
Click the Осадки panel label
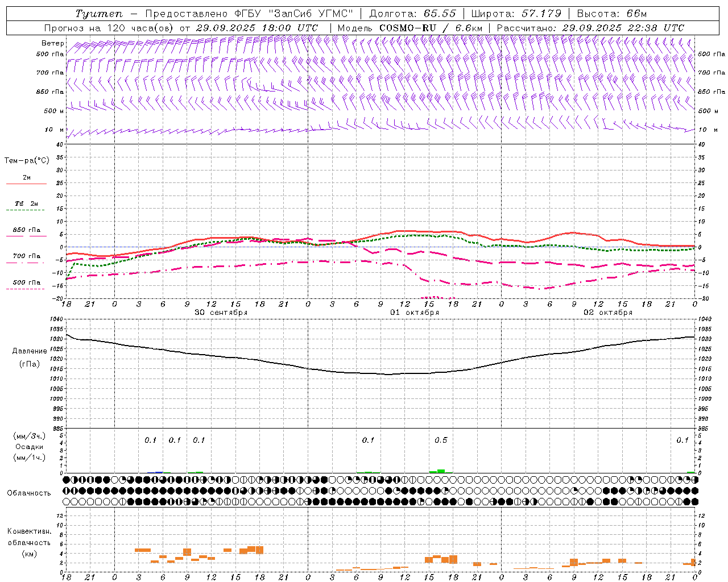tap(29, 447)
